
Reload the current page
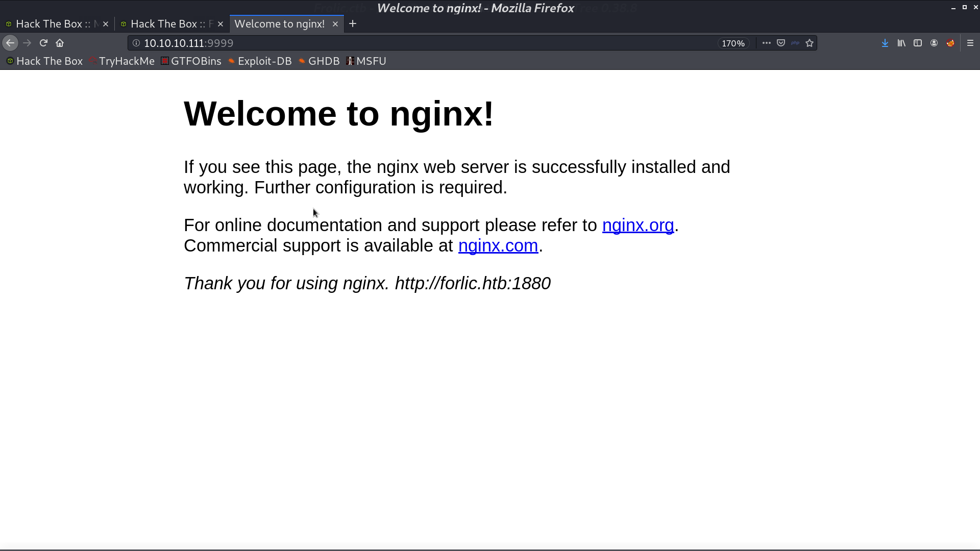[x=43, y=43]
